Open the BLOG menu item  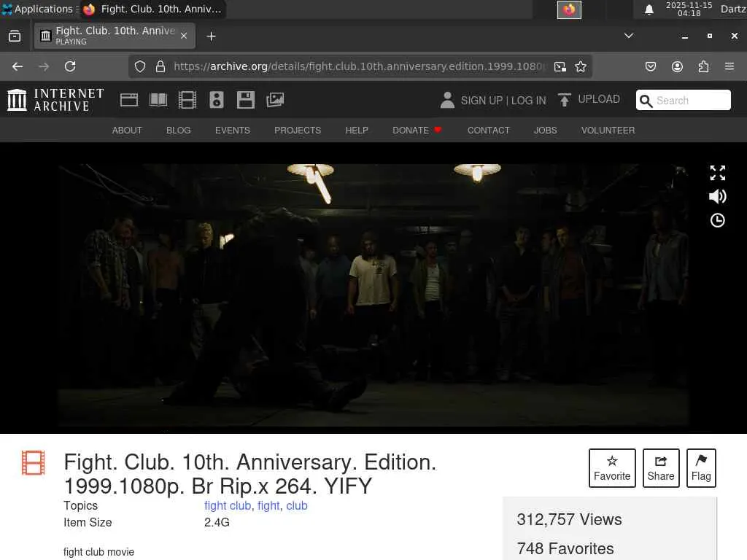179,130
